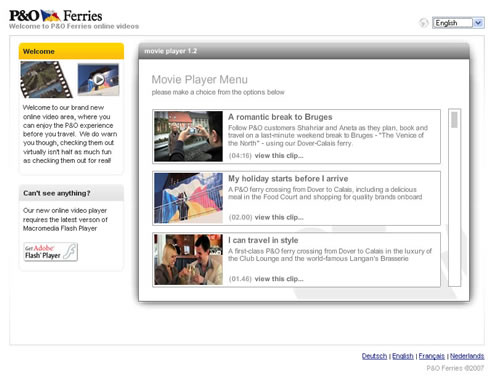Click the '(04:16)' duration of Bruges clip

coord(240,156)
